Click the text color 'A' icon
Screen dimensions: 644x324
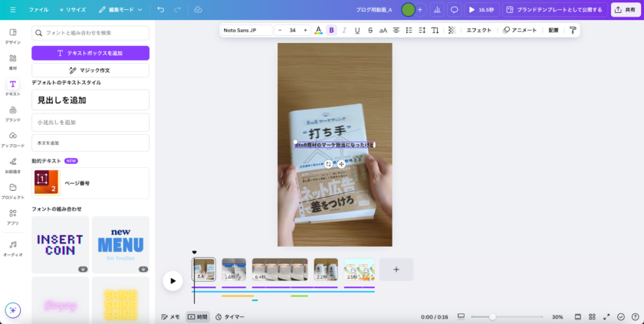(319, 31)
